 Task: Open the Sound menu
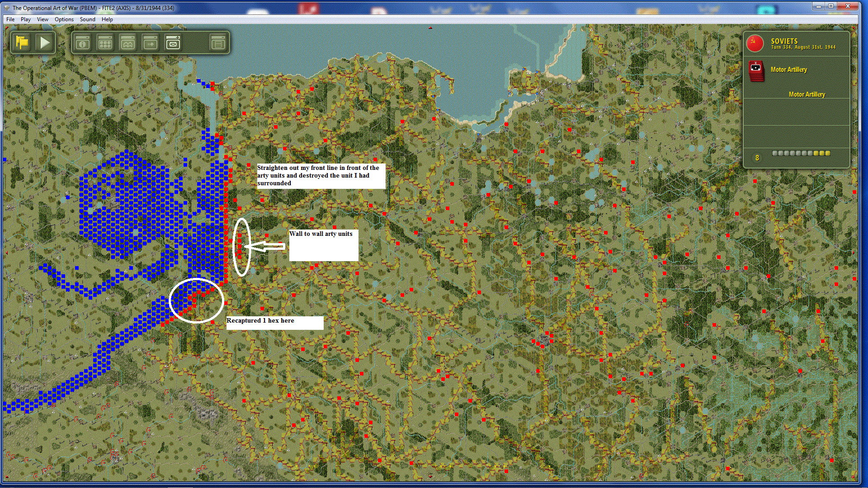pyautogui.click(x=87, y=19)
